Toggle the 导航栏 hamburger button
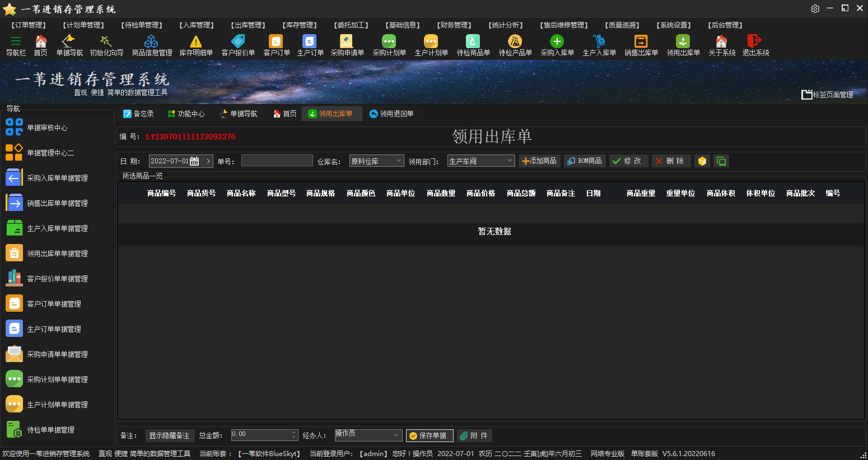The height and width of the screenshot is (460, 868). point(16,41)
